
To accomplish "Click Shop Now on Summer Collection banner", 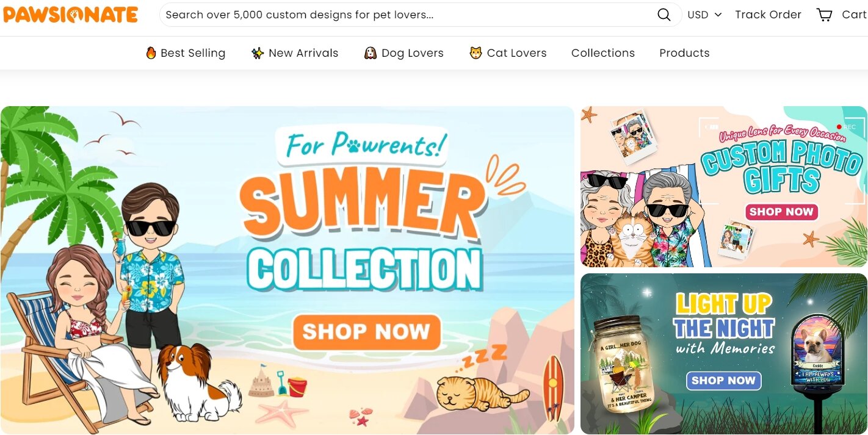I will tap(367, 333).
